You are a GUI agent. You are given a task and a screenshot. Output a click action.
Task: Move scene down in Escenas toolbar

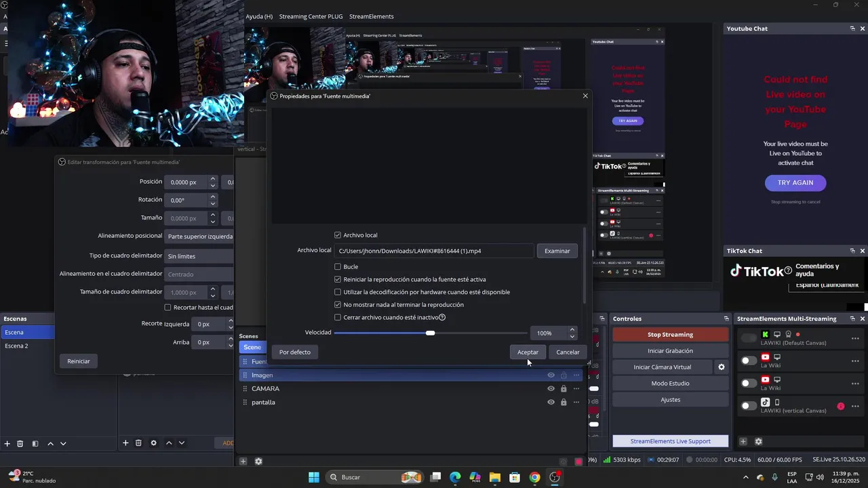coord(63,443)
